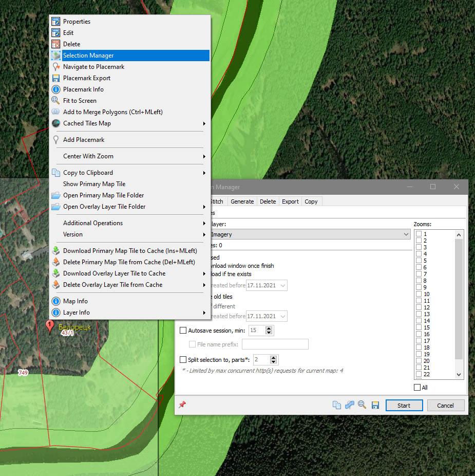Image resolution: width=475 pixels, height=476 pixels.
Task: Click the Placemark Info blue icon
Action: click(56, 89)
